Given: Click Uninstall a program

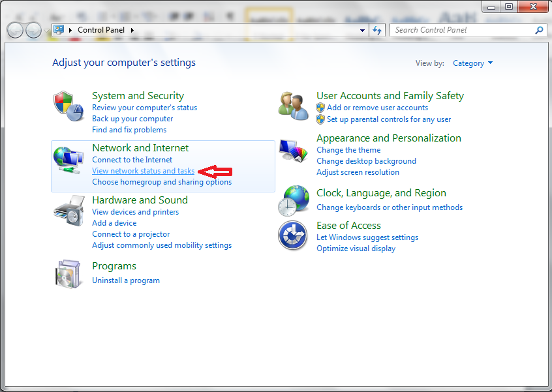Looking at the screenshot, I should tap(126, 280).
